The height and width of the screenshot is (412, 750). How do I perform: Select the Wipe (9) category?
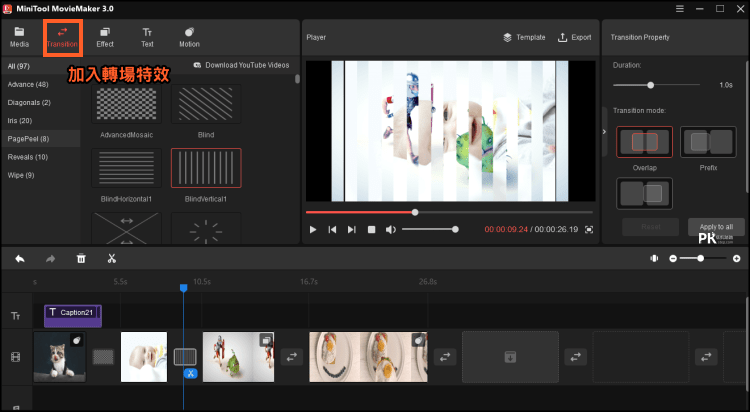41,175
